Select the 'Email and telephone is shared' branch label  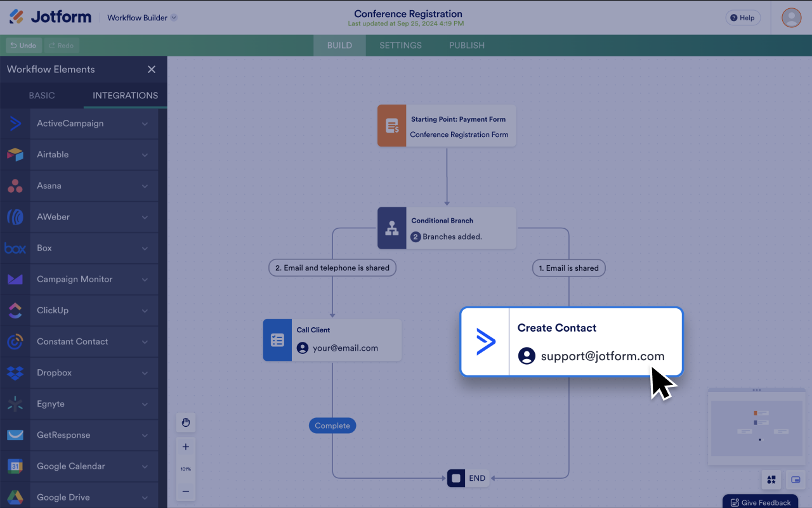coord(332,268)
